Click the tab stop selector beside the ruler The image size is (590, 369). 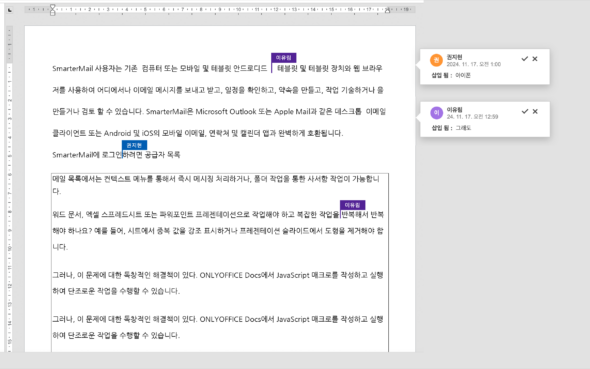[x=10, y=10]
